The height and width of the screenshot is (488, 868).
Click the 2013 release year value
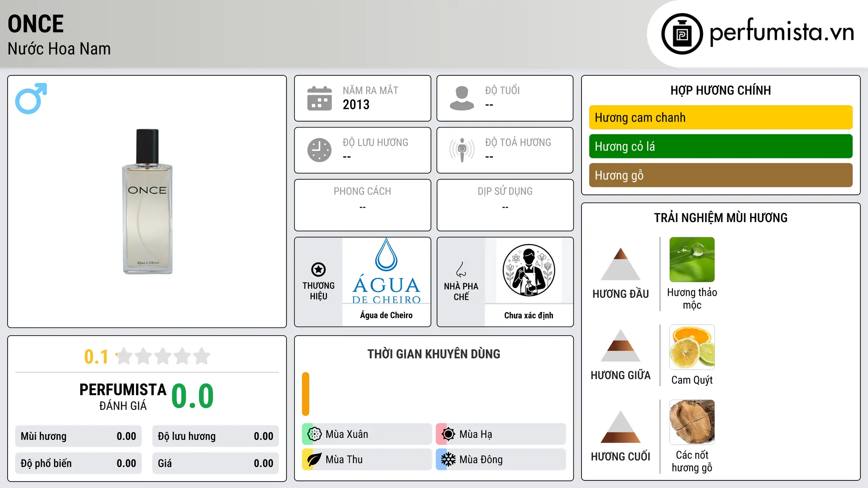click(356, 105)
